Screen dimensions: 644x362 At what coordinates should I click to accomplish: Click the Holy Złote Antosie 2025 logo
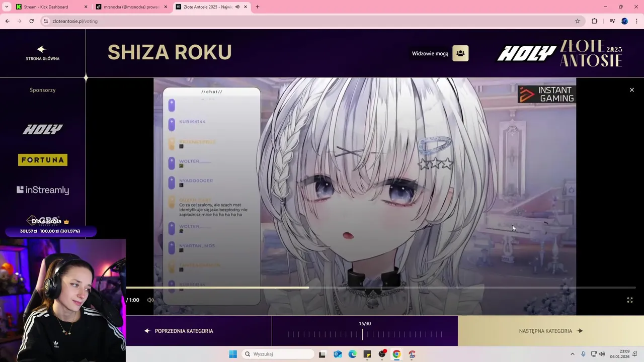click(560, 53)
